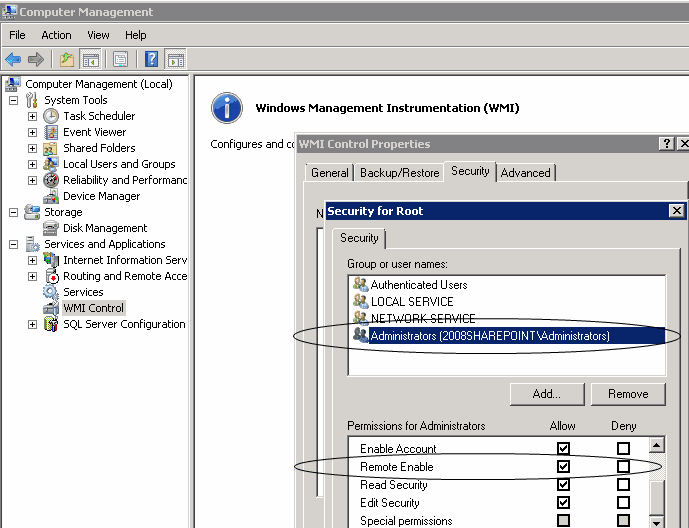The height and width of the screenshot is (528, 689).
Task: Click the Event Viewer icon
Action: coord(51,132)
